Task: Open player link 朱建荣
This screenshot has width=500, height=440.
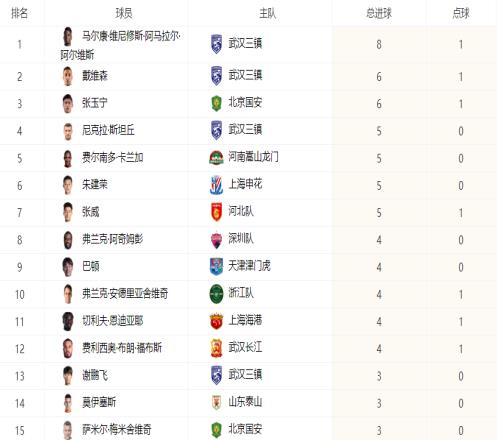Action: coord(95,184)
